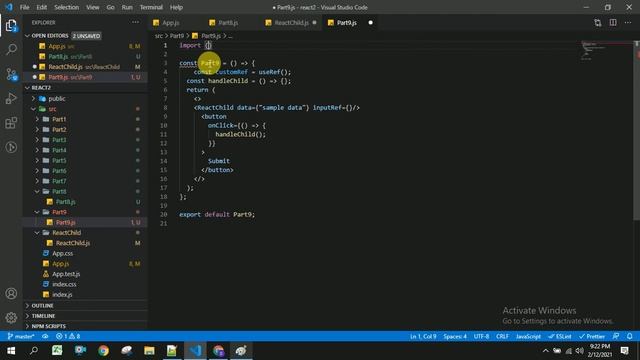The image size is (640, 360).
Task: Open the Selection menu
Action: click(66, 7)
